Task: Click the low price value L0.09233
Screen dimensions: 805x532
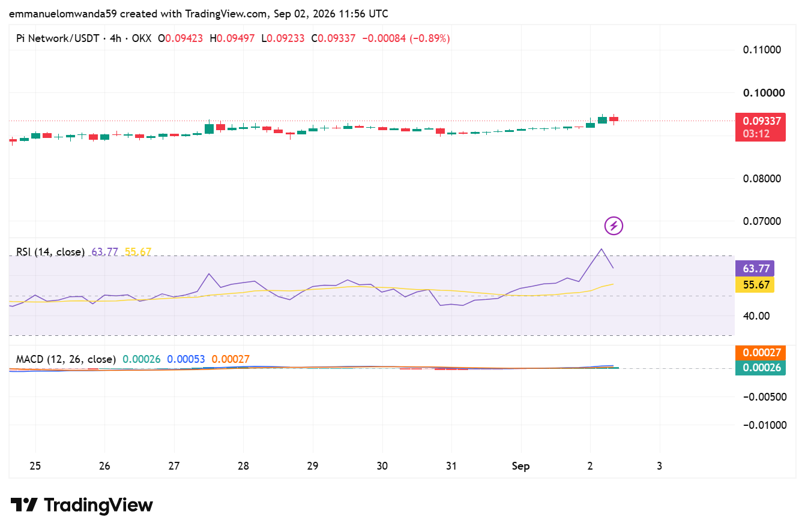Action: 282,38
